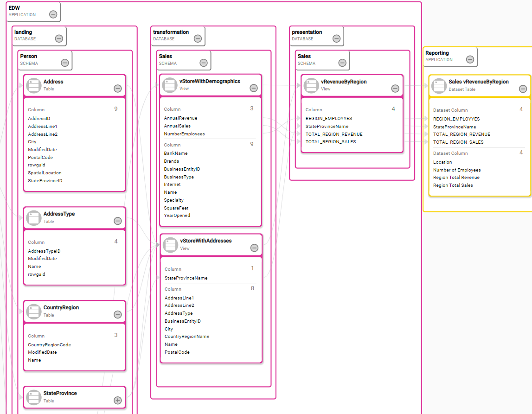Collapse the Person schema node
Screen dimensions: 532x414
coord(65,63)
